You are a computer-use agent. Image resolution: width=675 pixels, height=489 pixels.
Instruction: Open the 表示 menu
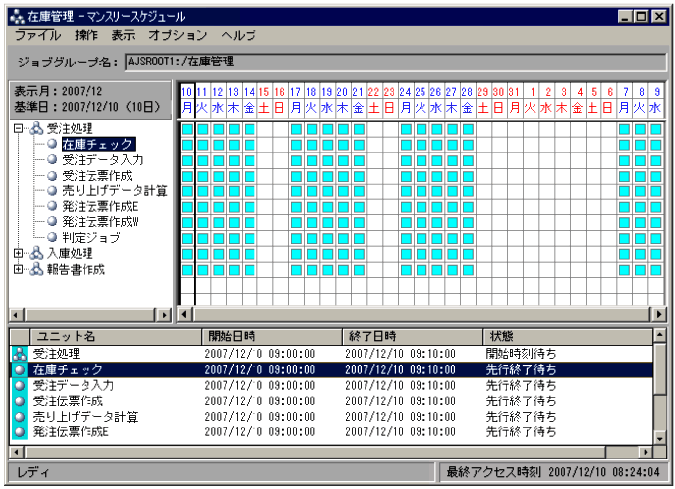click(123, 35)
